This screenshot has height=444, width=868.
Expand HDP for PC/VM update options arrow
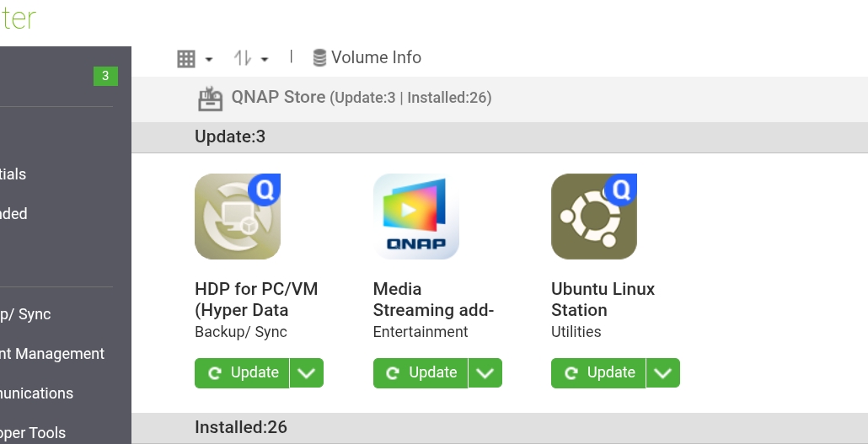307,372
